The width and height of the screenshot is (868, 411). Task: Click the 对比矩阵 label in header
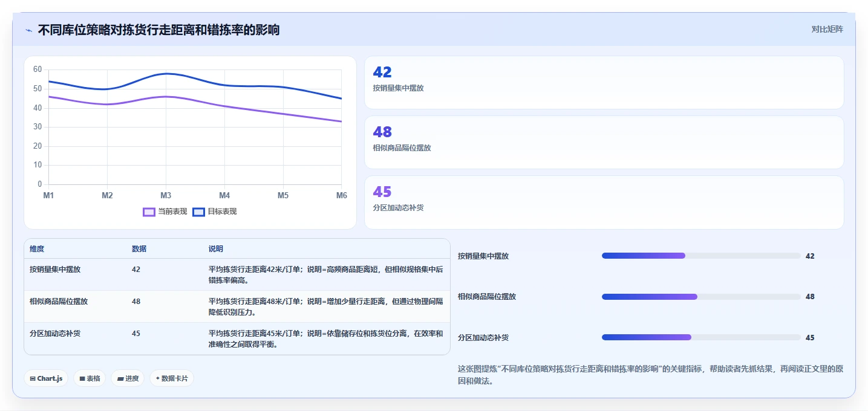(x=827, y=29)
